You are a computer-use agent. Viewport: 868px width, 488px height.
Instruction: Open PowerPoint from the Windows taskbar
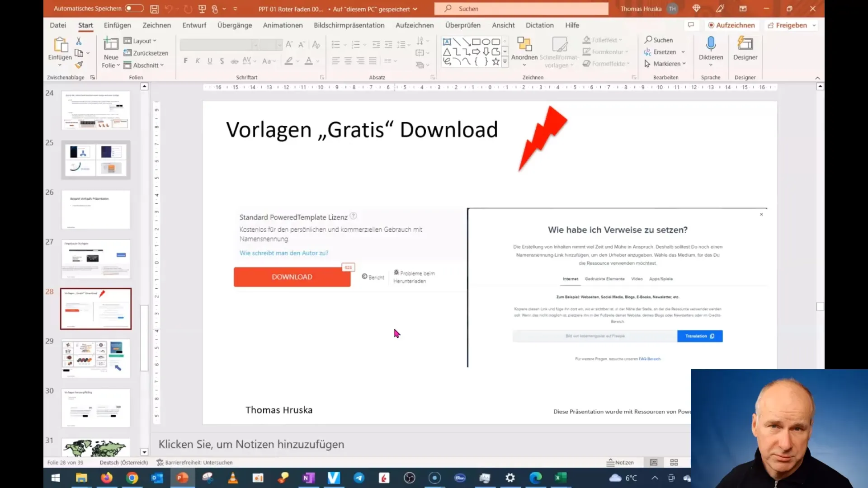coord(182,478)
